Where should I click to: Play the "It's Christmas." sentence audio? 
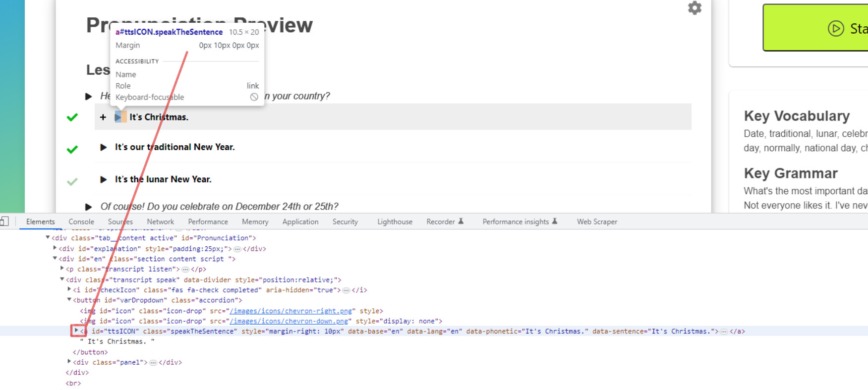pyautogui.click(x=118, y=117)
